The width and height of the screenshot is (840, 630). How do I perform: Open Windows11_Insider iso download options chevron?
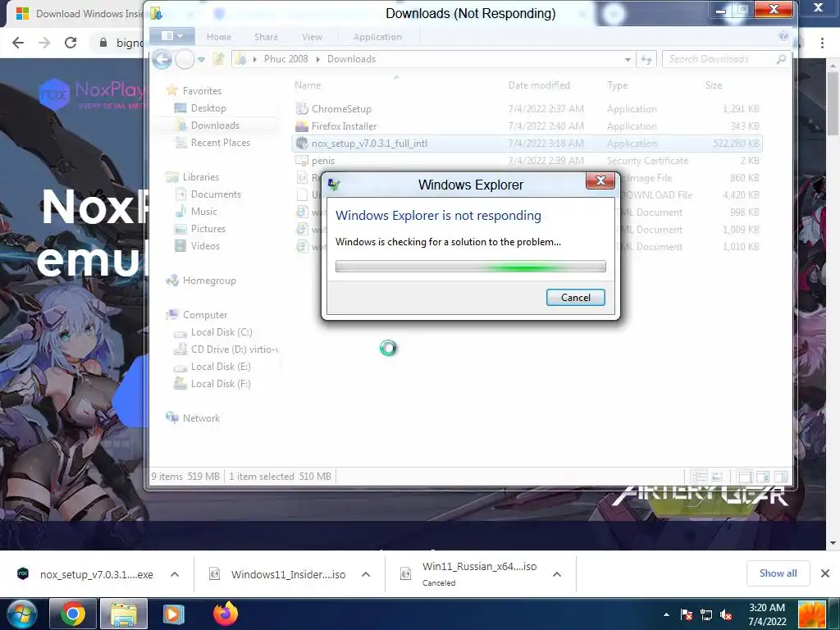click(x=366, y=574)
